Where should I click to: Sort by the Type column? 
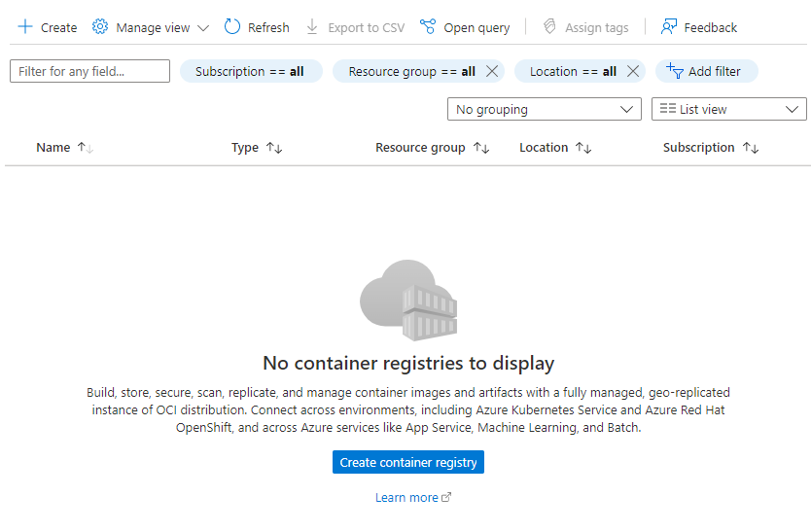[x=245, y=148]
